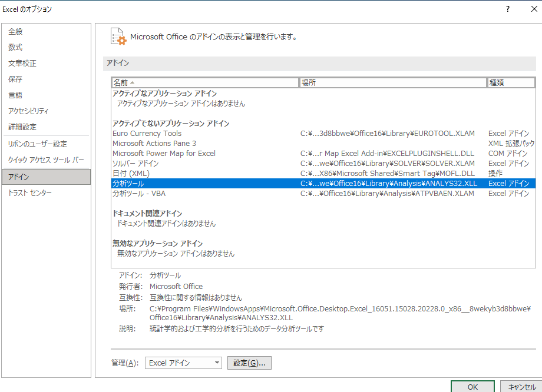Select クイック アクセス ツール バー category

[x=46, y=160]
